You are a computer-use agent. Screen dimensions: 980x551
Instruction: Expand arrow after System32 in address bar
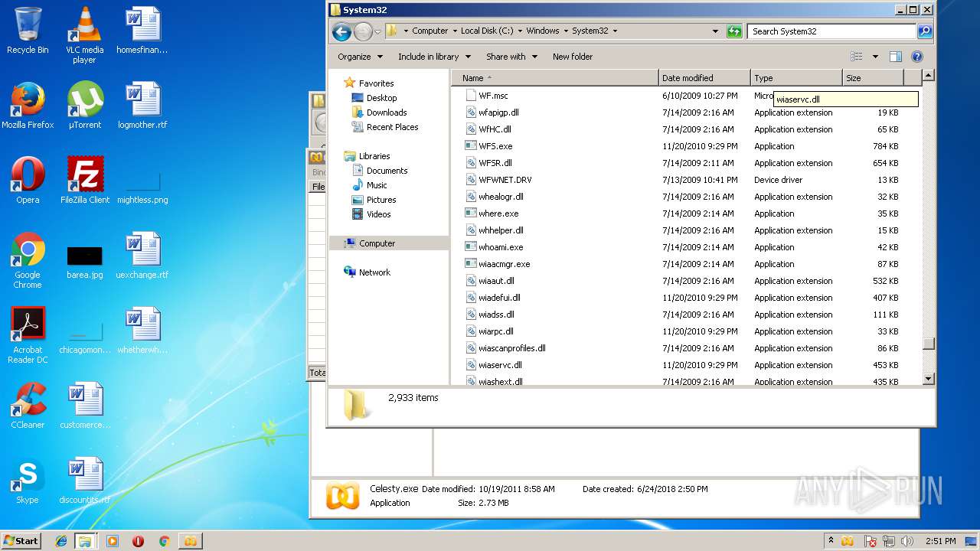615,31
